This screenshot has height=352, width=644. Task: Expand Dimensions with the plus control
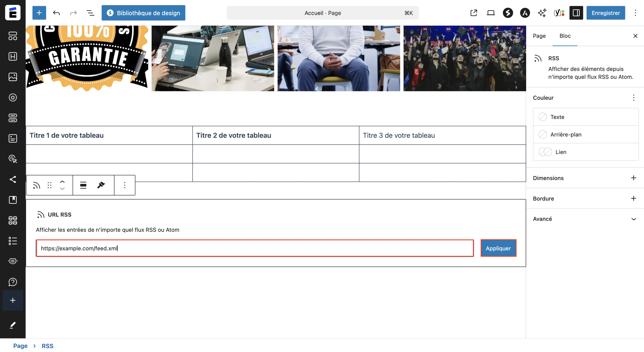(634, 178)
